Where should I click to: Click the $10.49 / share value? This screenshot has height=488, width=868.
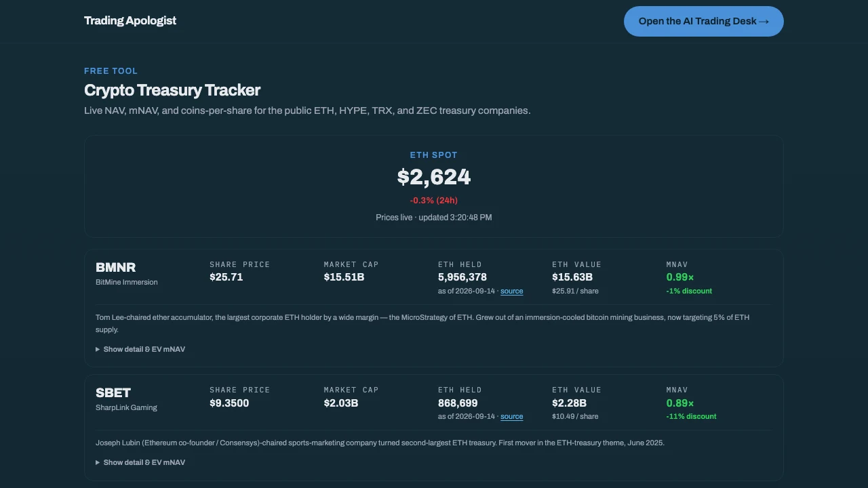[x=575, y=416]
